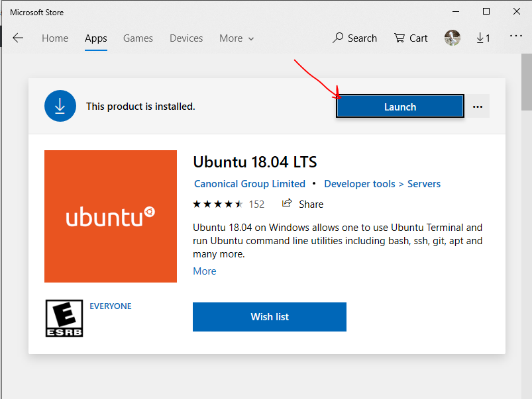
Task: Click the Ubuntu app logo tile
Action: point(111,216)
